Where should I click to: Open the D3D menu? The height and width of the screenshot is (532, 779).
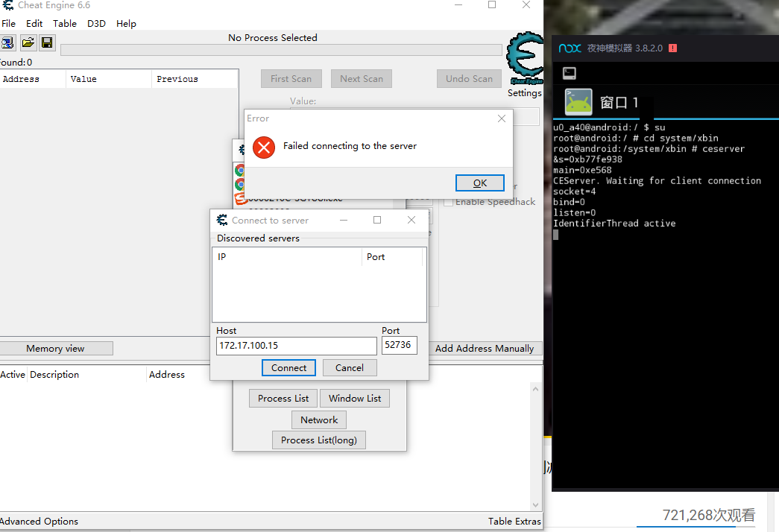click(96, 23)
